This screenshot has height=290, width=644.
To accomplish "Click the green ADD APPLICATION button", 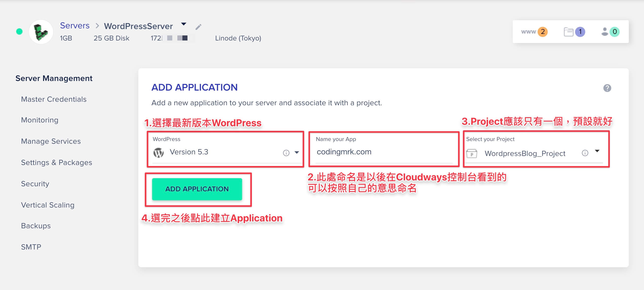I will 197,189.
